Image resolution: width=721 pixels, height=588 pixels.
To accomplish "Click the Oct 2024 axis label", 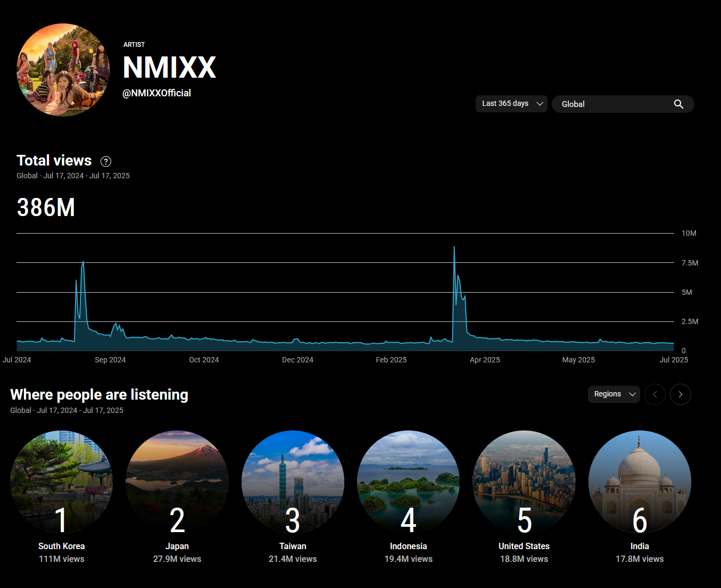I will (204, 360).
